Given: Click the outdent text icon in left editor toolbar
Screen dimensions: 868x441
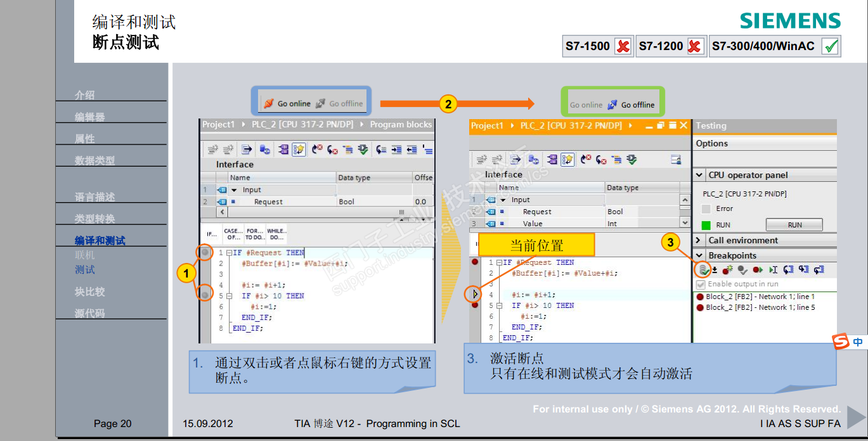Looking at the screenshot, I should tap(411, 150).
